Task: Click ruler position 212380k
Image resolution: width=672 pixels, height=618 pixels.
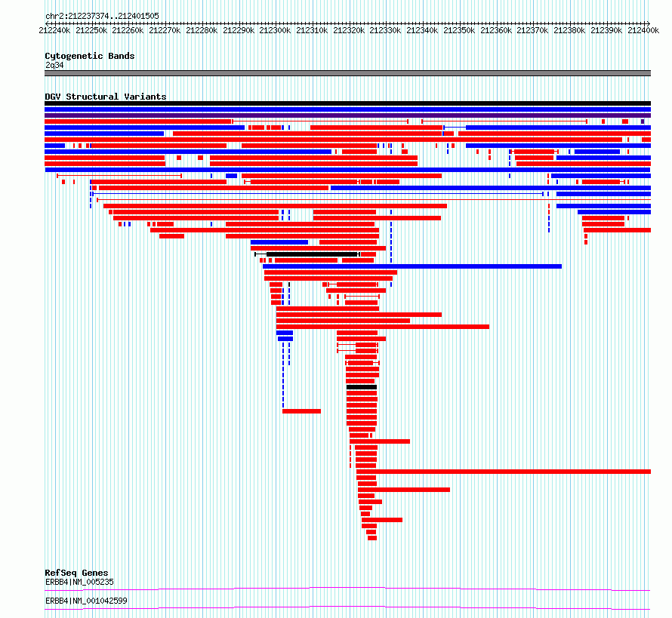Action: point(569,30)
